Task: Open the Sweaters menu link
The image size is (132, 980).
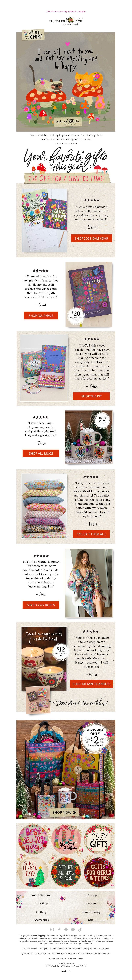Action: pyautogui.click(x=91, y=903)
